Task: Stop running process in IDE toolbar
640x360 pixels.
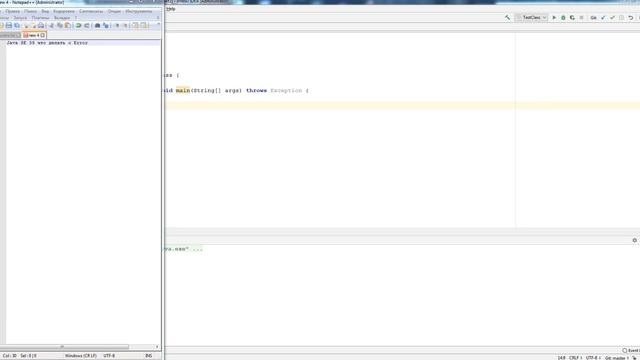Action: pyautogui.click(x=581, y=18)
